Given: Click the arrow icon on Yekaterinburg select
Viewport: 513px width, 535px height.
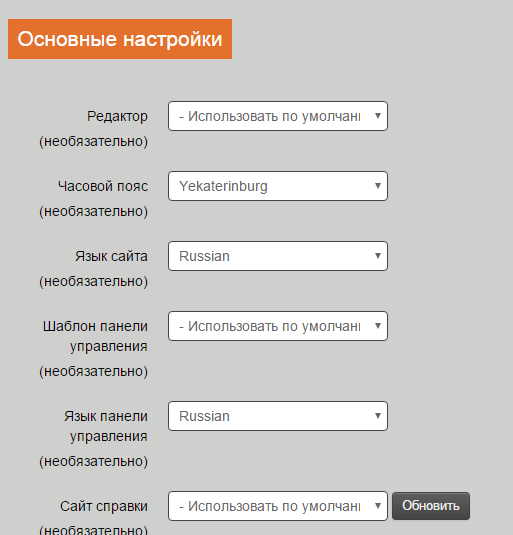Looking at the screenshot, I should 378,186.
